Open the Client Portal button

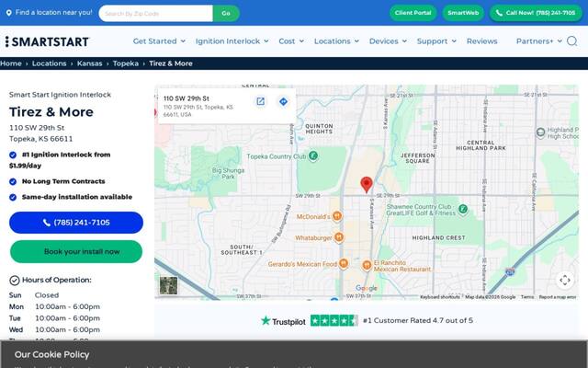413,13
